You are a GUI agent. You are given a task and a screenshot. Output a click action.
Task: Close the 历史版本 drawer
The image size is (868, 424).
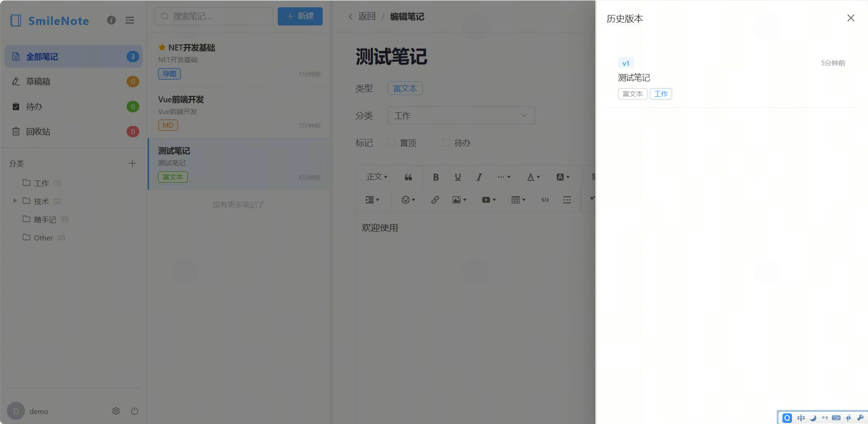851,18
